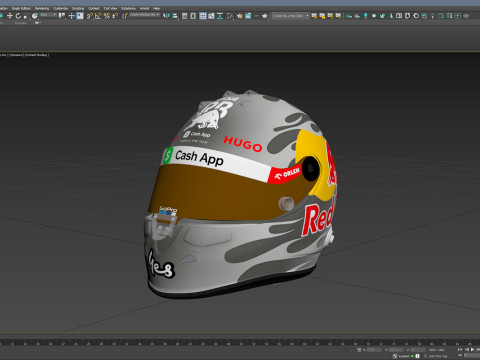Click the Use Pivot Point Center icon

pyautogui.click(x=62, y=16)
